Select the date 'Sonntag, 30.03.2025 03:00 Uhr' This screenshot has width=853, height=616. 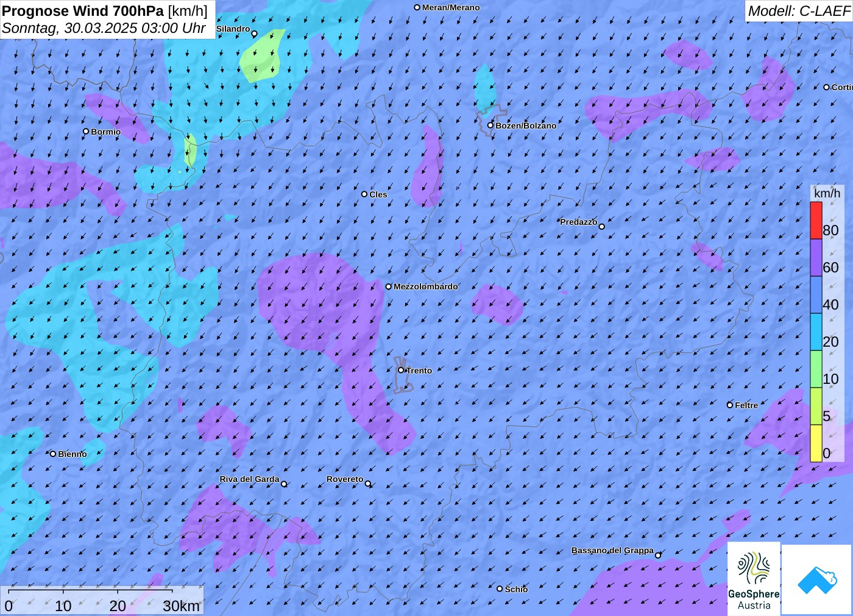coord(104,28)
